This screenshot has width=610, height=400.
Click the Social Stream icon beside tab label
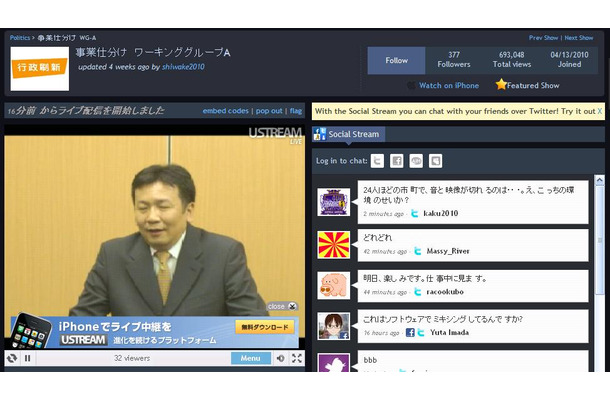click(319, 134)
